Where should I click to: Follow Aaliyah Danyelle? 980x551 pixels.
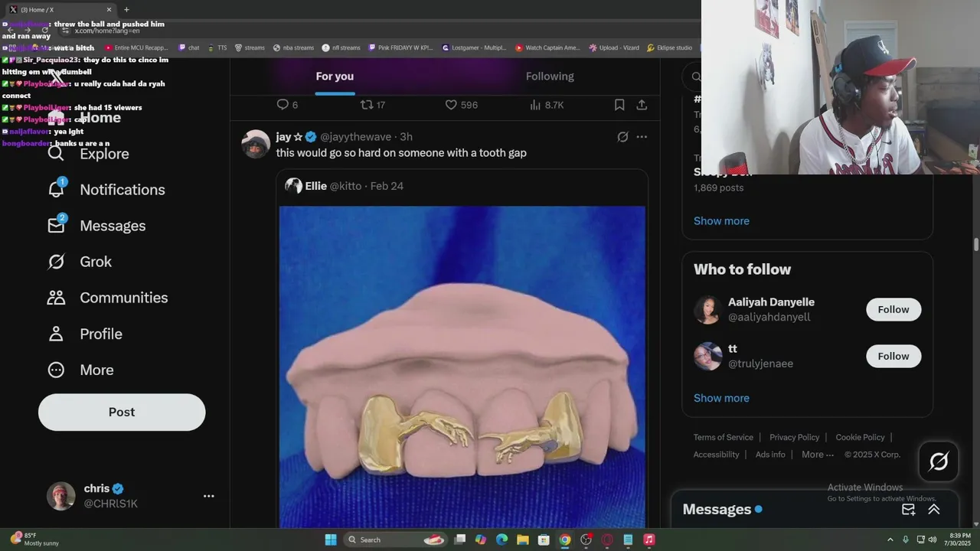(x=893, y=309)
